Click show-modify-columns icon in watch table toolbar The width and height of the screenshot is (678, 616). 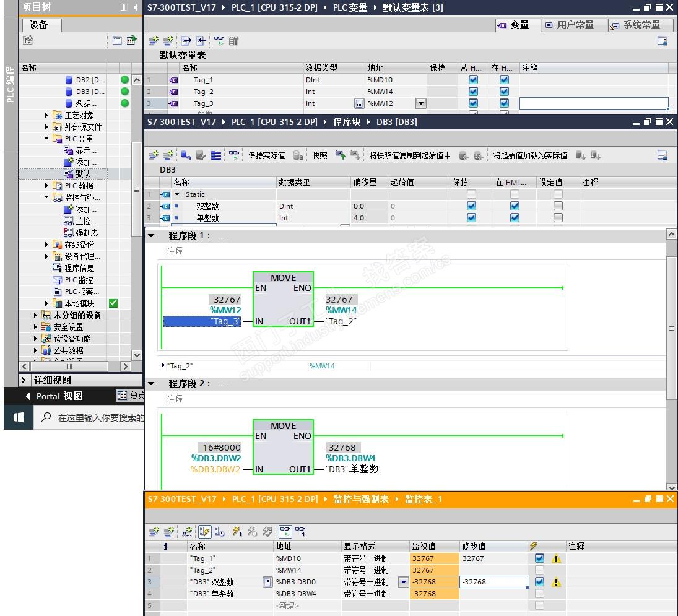click(x=204, y=531)
